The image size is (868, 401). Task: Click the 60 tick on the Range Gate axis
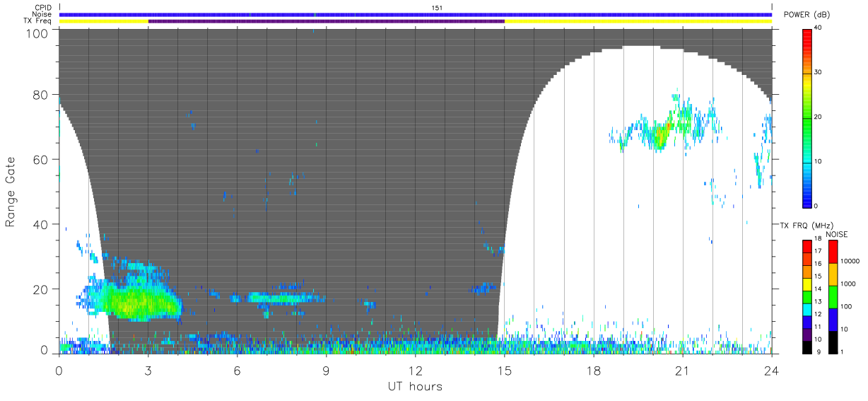pyautogui.click(x=42, y=159)
